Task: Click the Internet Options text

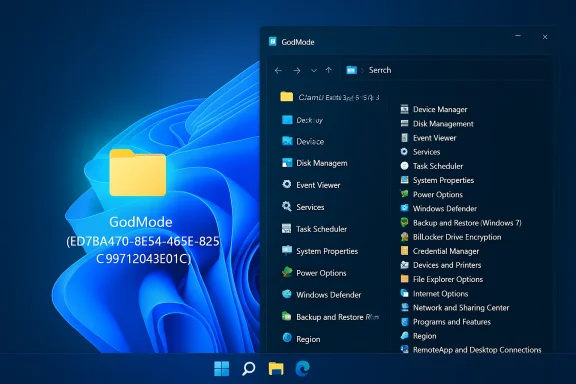Action: [440, 294]
